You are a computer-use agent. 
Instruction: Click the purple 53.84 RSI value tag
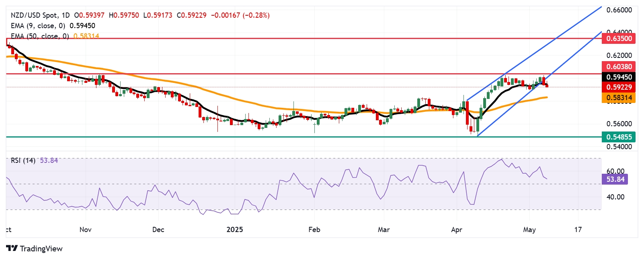click(x=615, y=179)
